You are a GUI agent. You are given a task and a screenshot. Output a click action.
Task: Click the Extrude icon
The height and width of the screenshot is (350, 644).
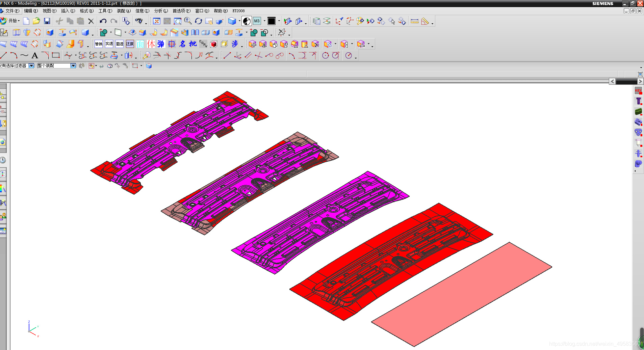pyautogui.click(x=17, y=32)
